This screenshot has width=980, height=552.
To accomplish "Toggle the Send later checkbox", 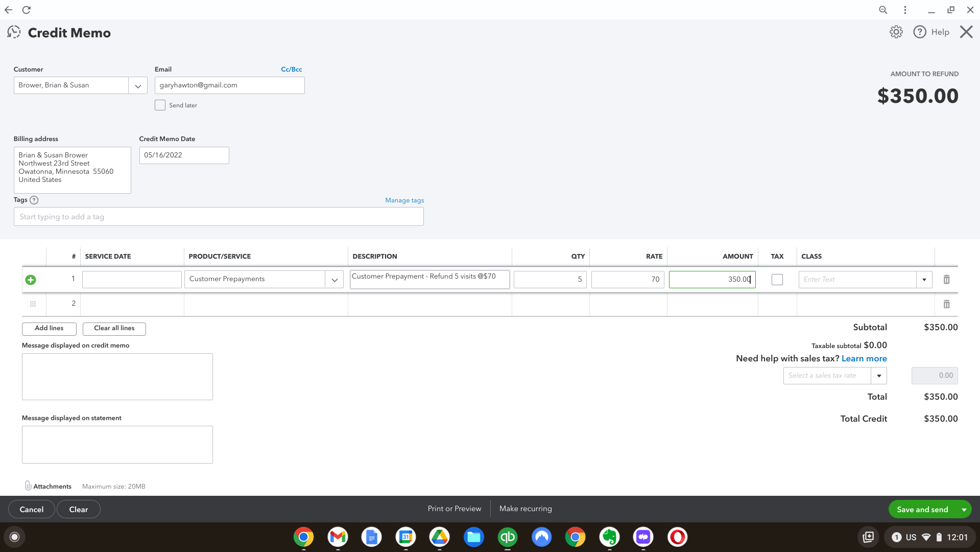I will 160,105.
